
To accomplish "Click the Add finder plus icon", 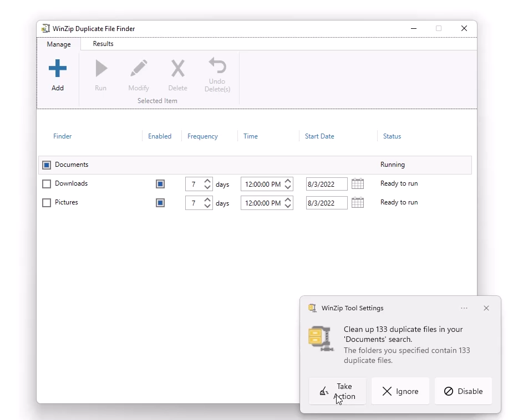I will pos(57,69).
